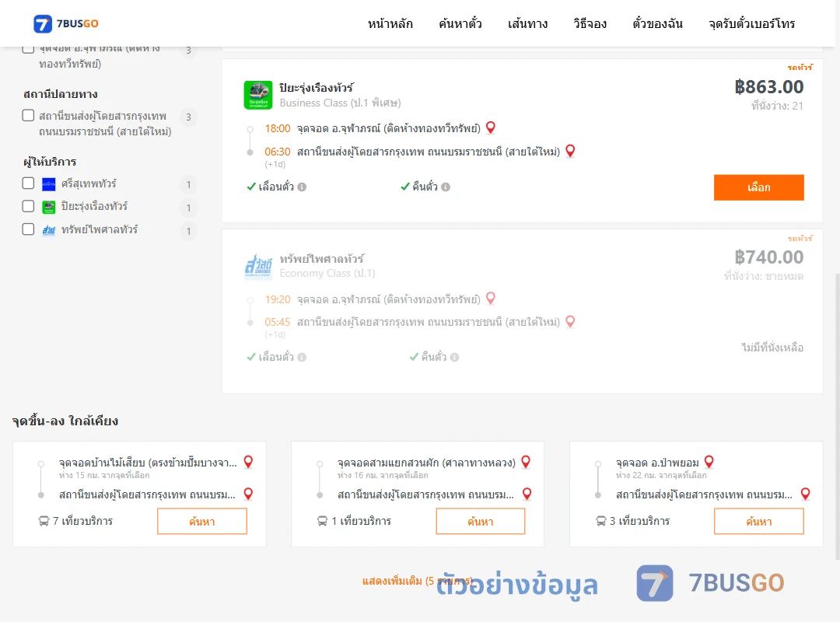Click the ปิยะรุ่งเรืองทัวร์ green bus logo on trip card
The height and width of the screenshot is (622, 840).
(x=258, y=95)
